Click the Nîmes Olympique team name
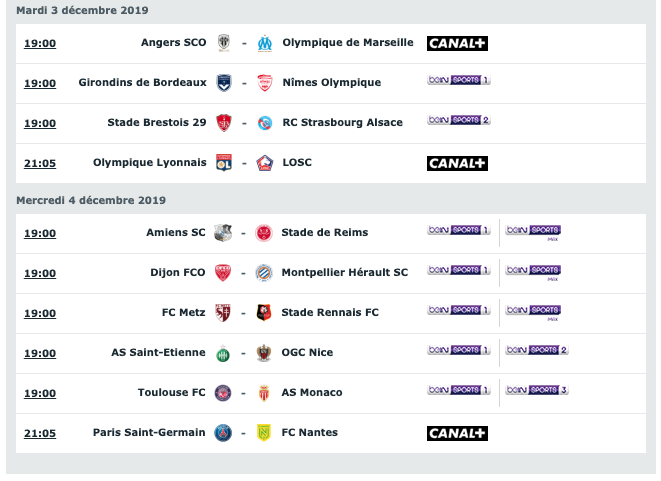 point(332,83)
